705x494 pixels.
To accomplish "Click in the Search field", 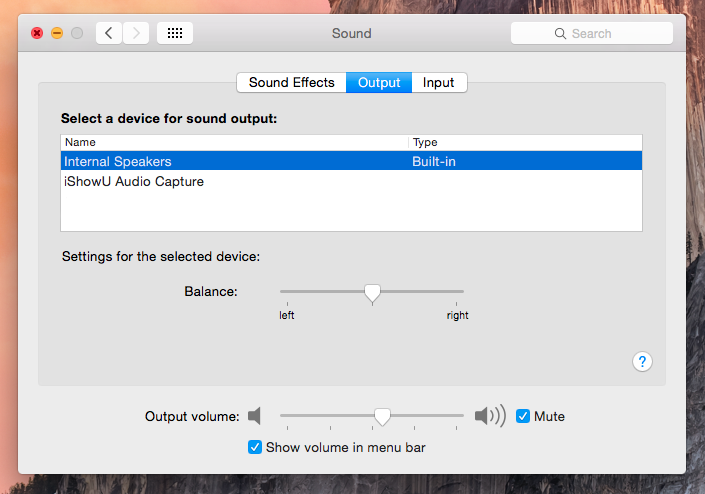I will pos(600,34).
